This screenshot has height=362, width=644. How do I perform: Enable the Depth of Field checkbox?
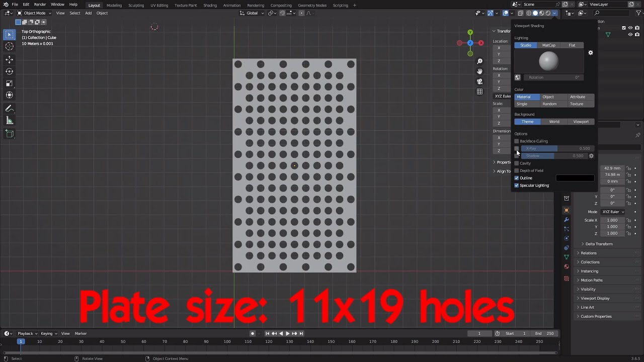[x=517, y=171]
